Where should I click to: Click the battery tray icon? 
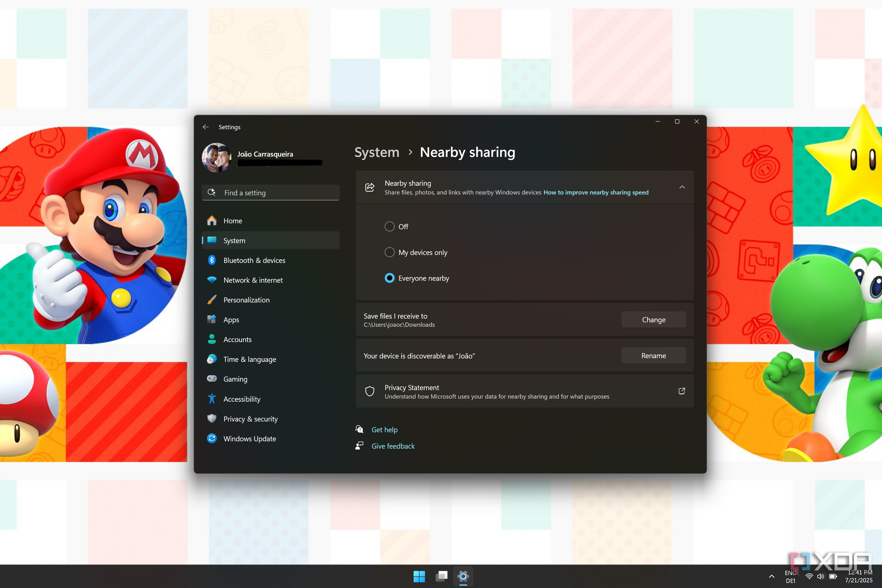833,576
